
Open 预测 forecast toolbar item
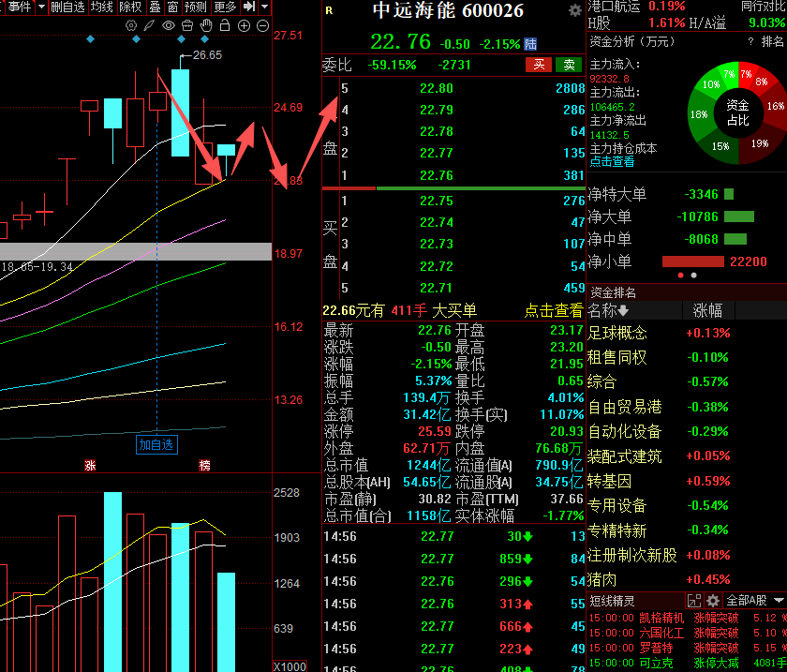196,7
